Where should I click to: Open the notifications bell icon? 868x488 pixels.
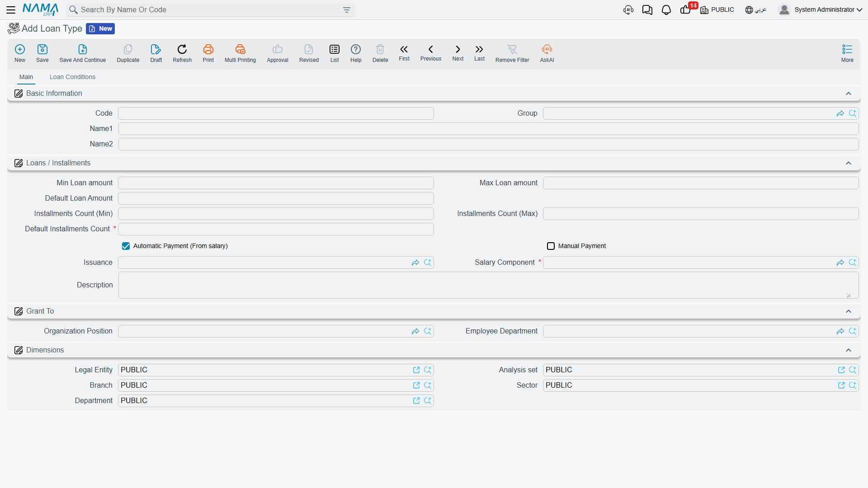[666, 10]
